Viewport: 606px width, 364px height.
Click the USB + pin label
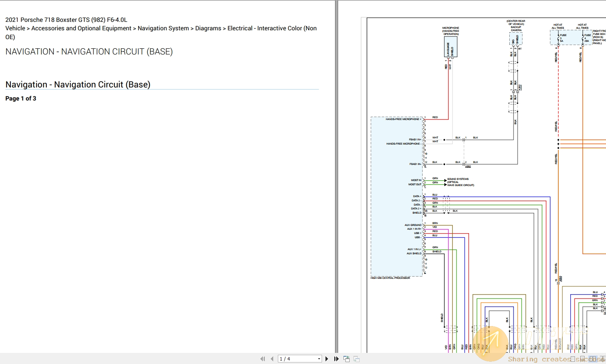(418, 233)
